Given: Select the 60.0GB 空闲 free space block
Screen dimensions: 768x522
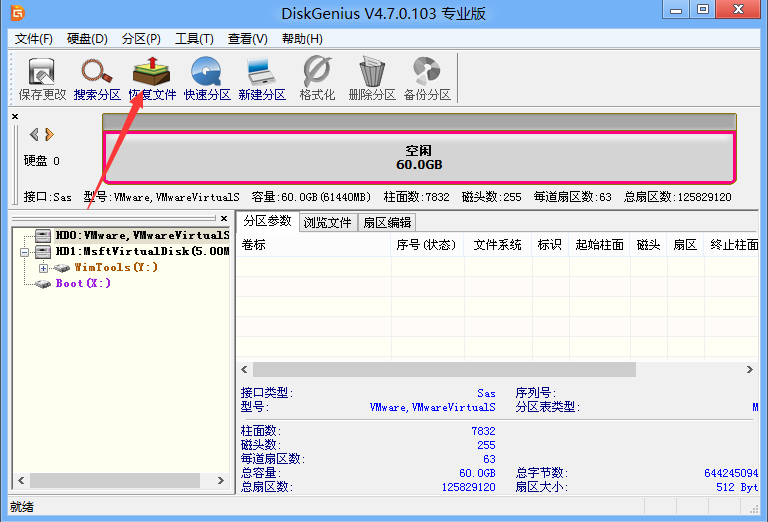Looking at the screenshot, I should (418, 157).
